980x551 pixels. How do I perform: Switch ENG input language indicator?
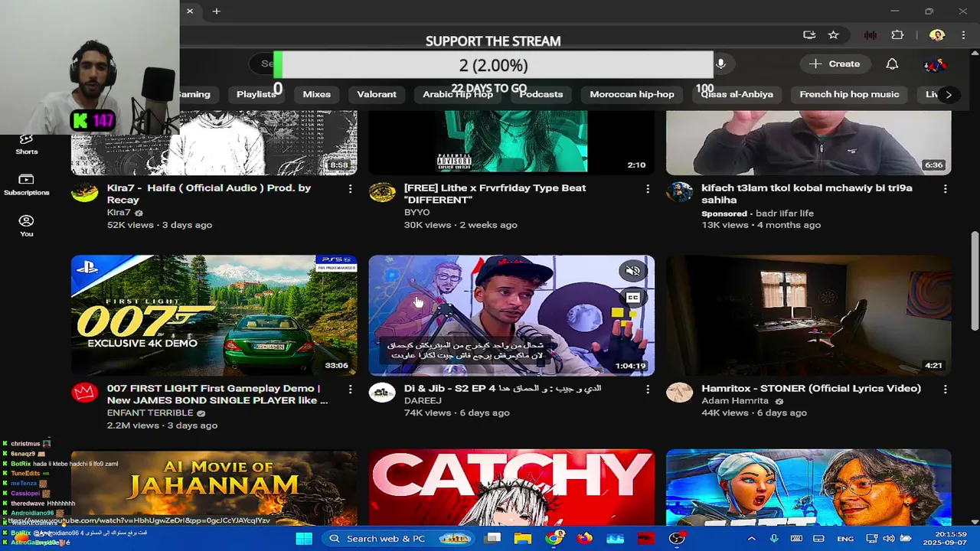click(845, 539)
